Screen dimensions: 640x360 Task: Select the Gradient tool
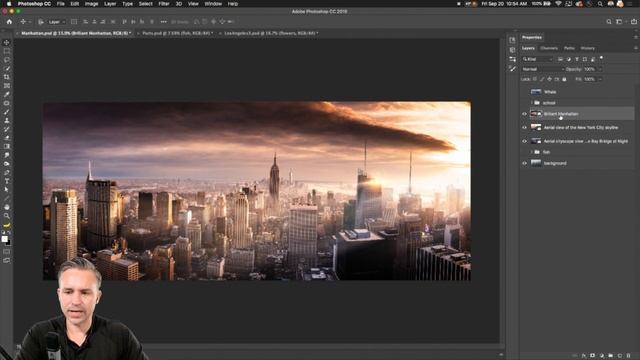7,147
